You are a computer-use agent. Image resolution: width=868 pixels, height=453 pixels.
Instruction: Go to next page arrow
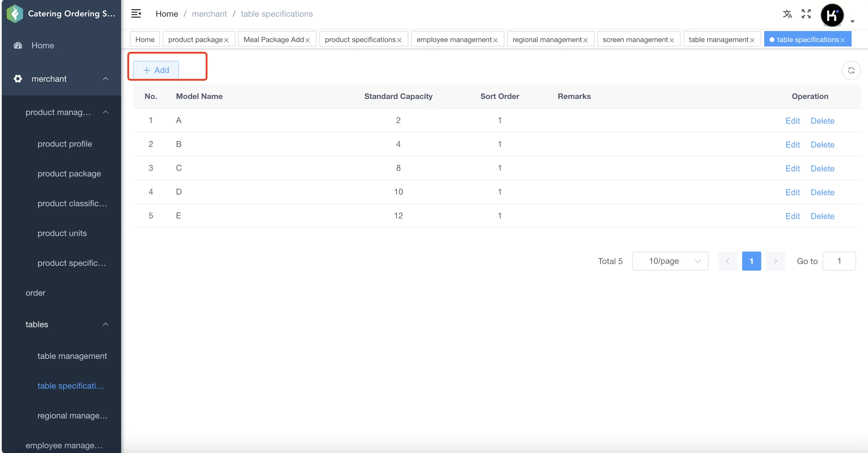tap(775, 261)
